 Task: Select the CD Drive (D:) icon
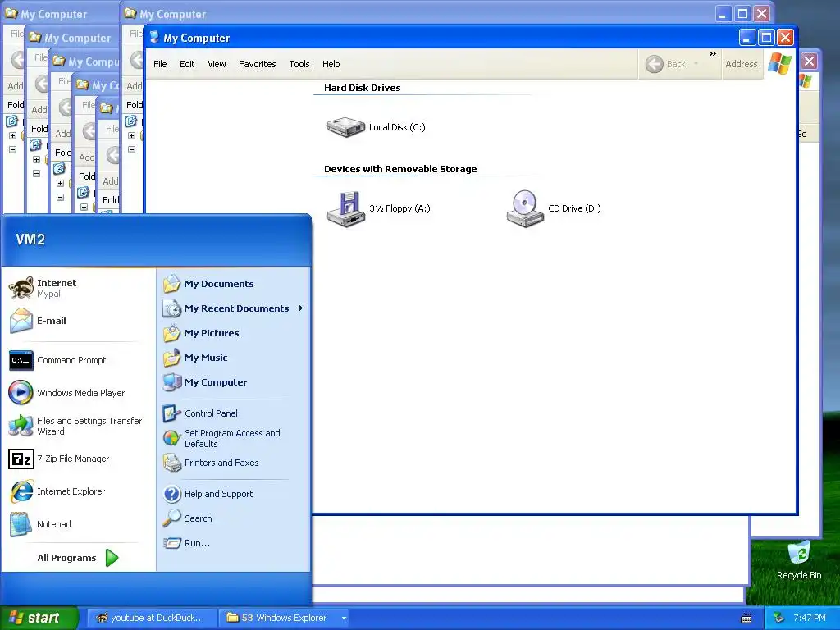click(x=525, y=209)
